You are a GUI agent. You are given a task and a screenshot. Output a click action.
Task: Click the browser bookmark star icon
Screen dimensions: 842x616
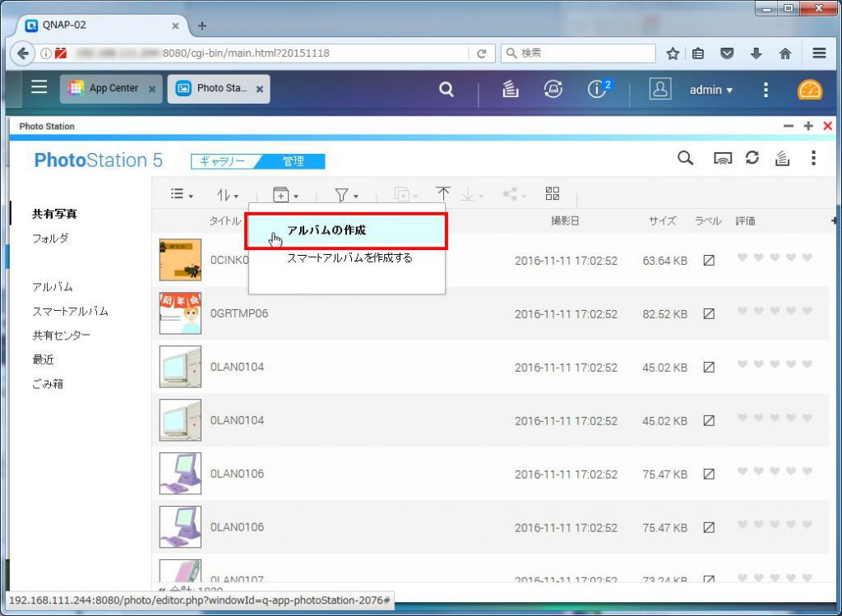673,53
